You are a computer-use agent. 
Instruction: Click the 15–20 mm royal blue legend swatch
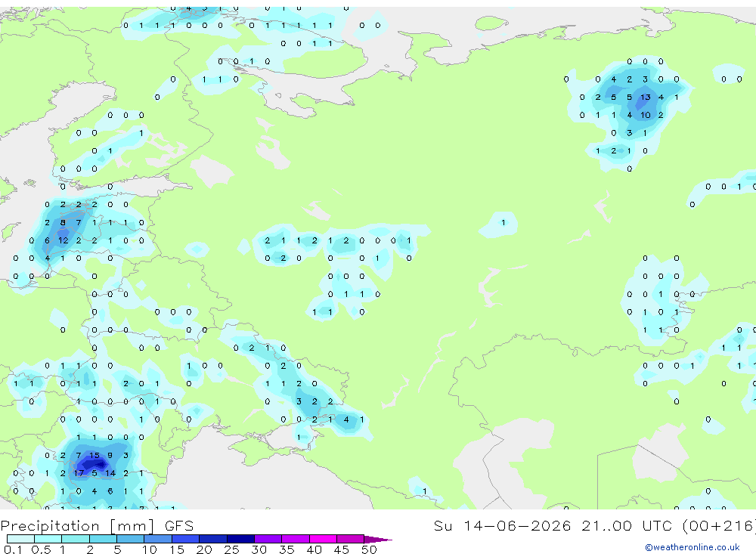(x=185, y=539)
